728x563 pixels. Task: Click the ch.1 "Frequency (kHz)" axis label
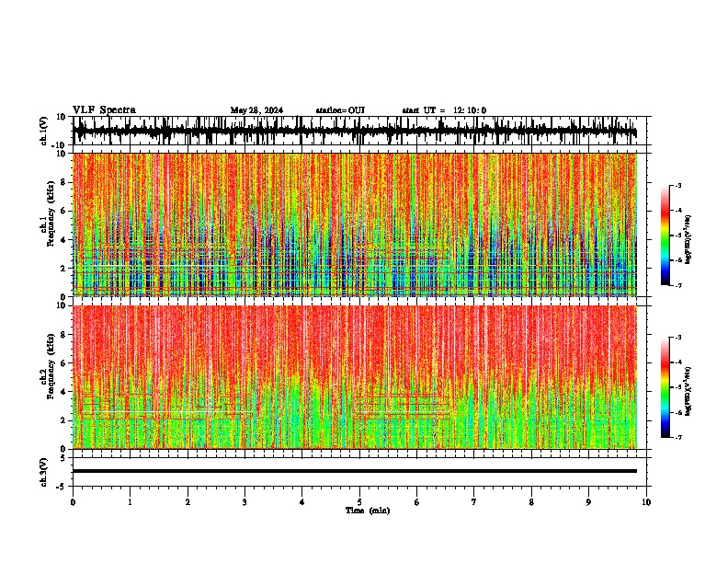tap(51, 214)
